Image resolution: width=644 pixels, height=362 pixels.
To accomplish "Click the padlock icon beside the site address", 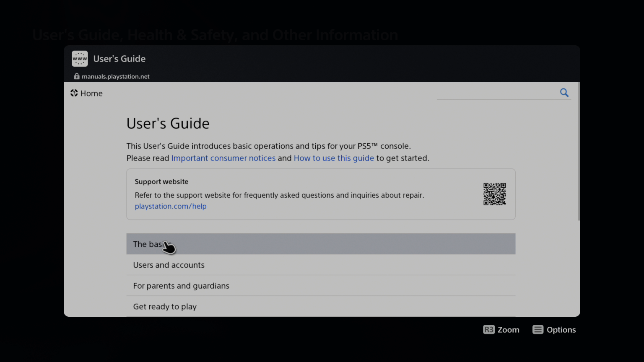I will [76, 76].
